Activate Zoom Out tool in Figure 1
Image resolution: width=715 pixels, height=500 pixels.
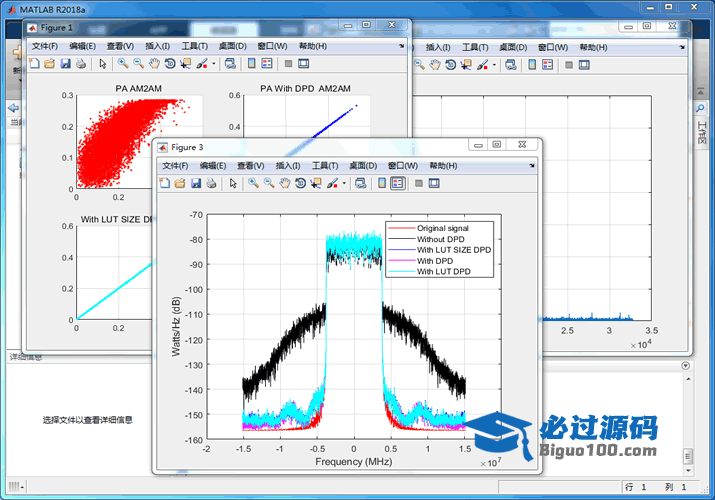point(139,63)
